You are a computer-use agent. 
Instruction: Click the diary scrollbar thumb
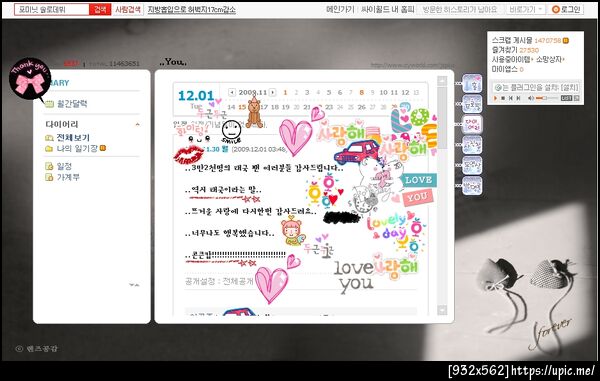442,117
